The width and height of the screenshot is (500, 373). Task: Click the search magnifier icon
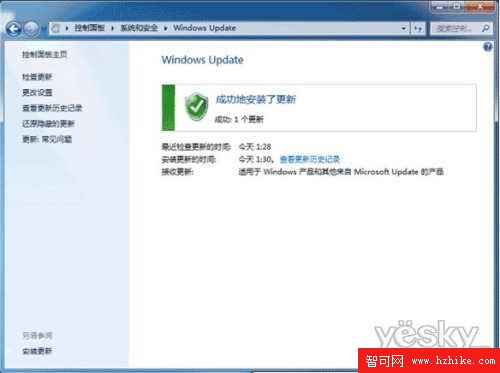click(486, 29)
